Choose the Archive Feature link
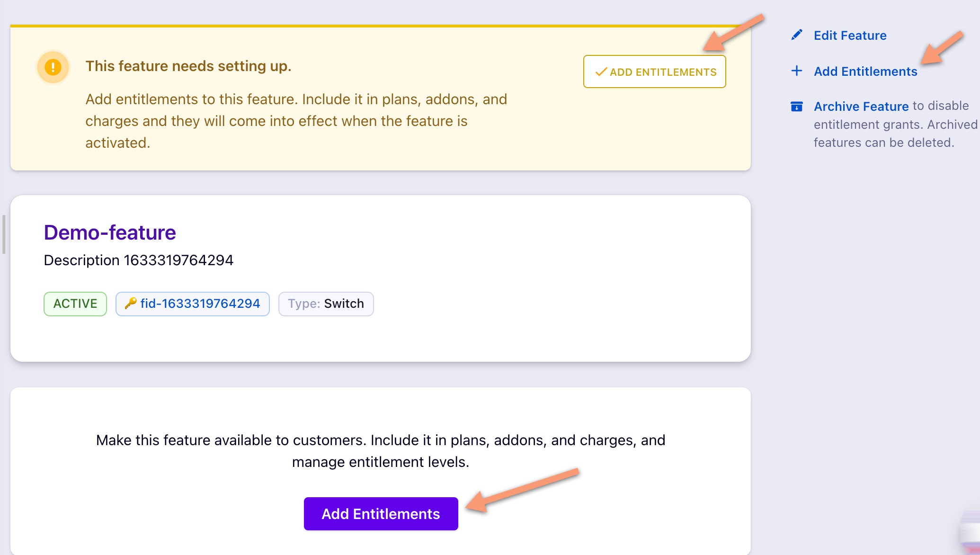The height and width of the screenshot is (555, 980). click(x=861, y=107)
